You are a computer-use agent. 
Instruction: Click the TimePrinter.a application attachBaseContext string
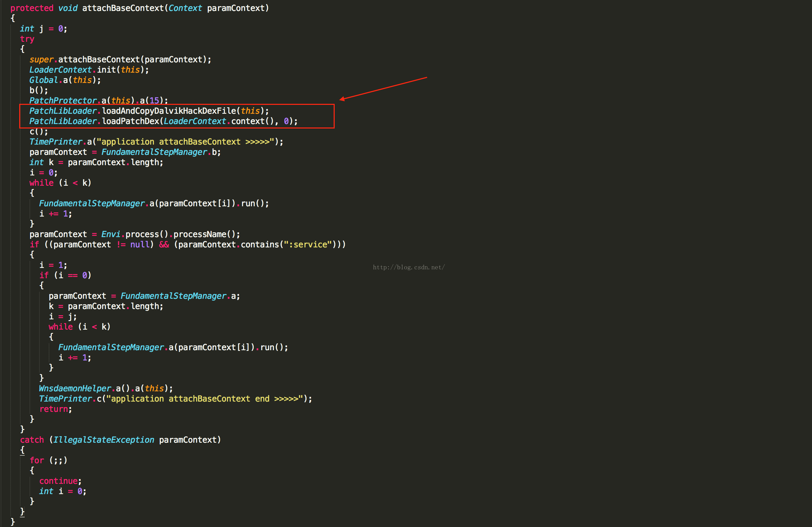tap(186, 142)
